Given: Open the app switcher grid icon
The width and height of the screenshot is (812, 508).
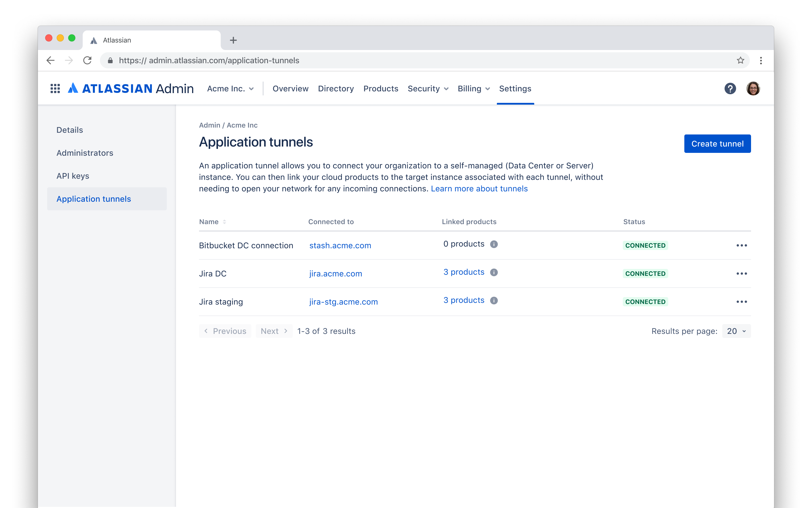Looking at the screenshot, I should [x=55, y=88].
